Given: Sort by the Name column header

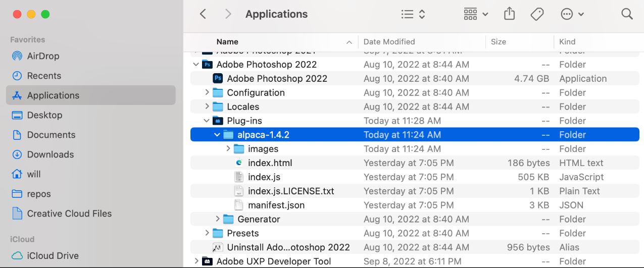Looking at the screenshot, I should point(227,42).
